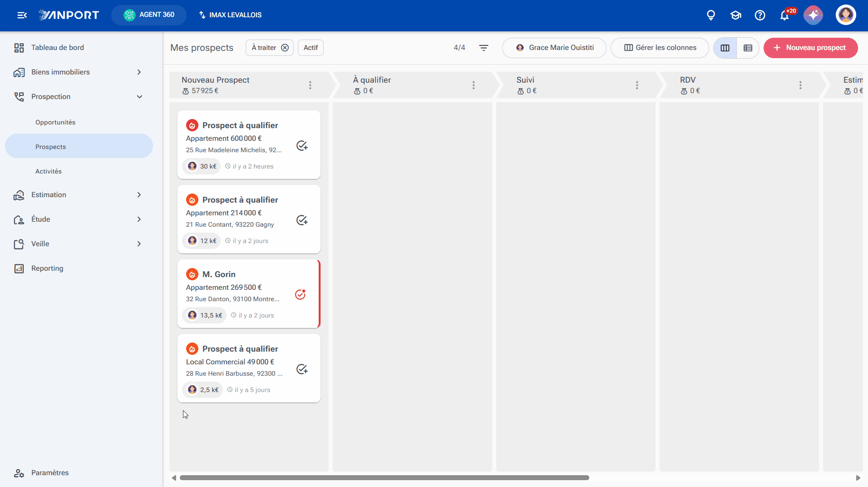Image resolution: width=868 pixels, height=487 pixels.
Task: Open Nouveau Prospect column options menu
Action: point(310,85)
